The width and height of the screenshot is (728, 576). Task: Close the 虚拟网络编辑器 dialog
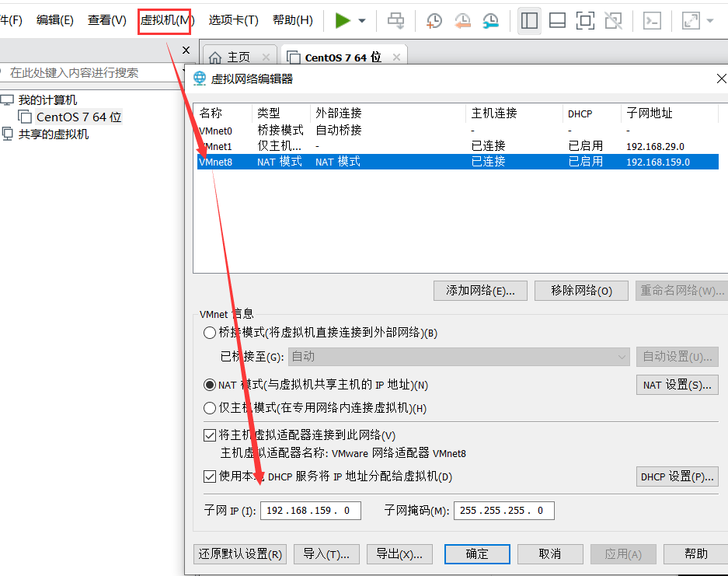click(722, 79)
